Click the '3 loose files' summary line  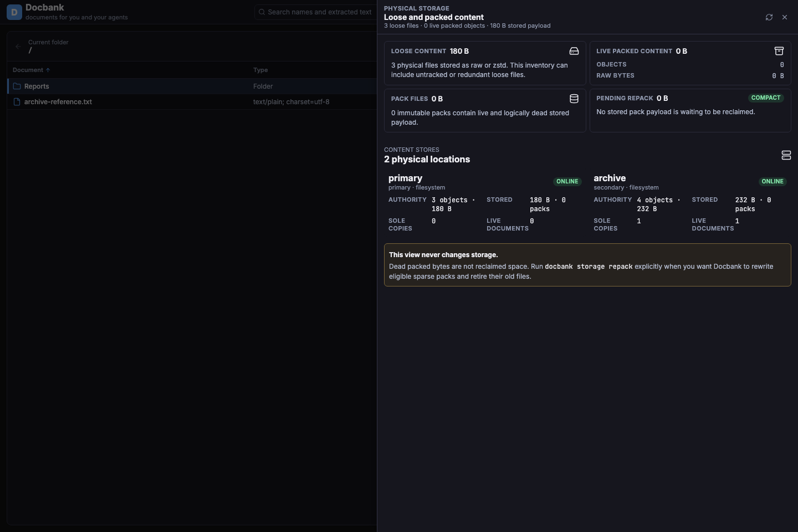click(467, 26)
